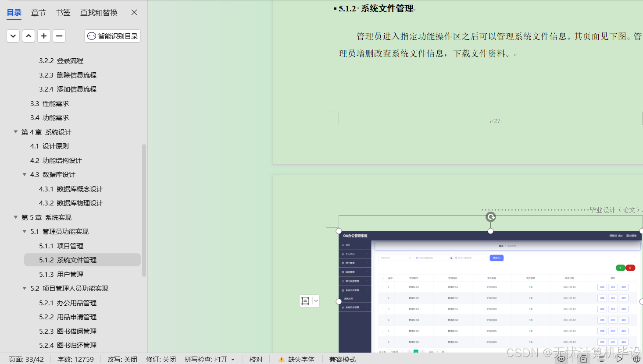Switch to the 书签 tab
The height and width of the screenshot is (364, 643).
[x=63, y=12]
